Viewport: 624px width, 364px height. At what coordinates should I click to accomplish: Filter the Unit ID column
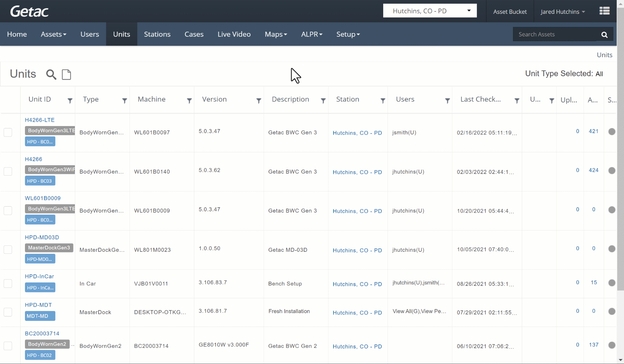[x=70, y=100]
